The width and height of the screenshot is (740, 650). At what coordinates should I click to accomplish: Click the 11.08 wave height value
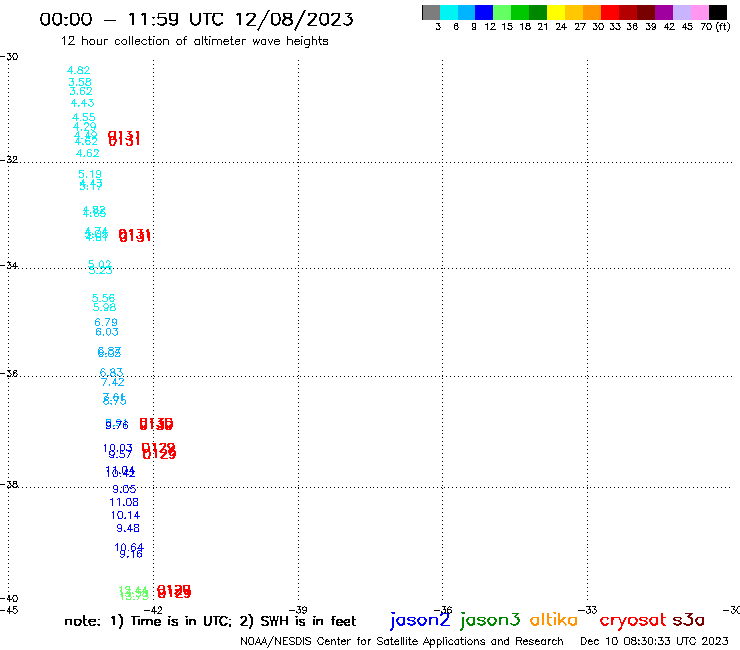124,502
